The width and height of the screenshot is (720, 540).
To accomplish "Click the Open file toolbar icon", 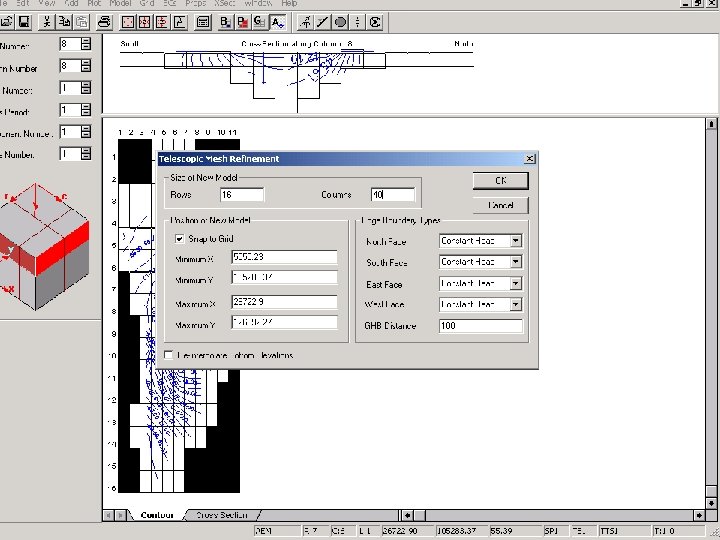I will pos(7,22).
